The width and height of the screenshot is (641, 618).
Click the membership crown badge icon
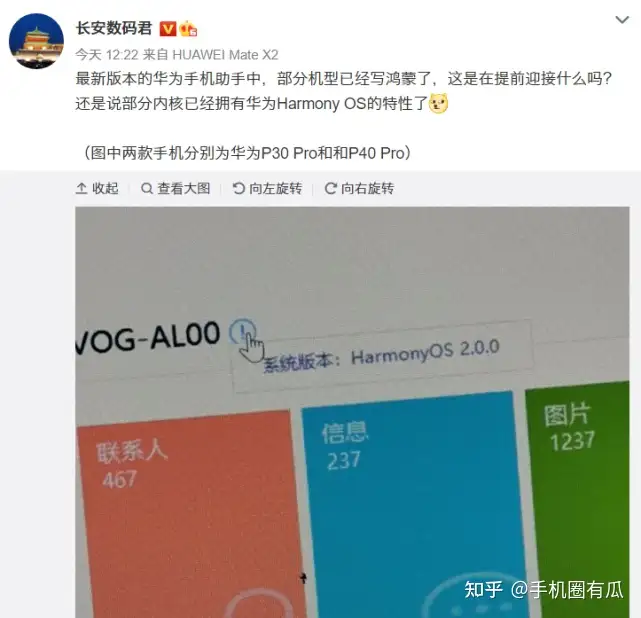[188, 29]
